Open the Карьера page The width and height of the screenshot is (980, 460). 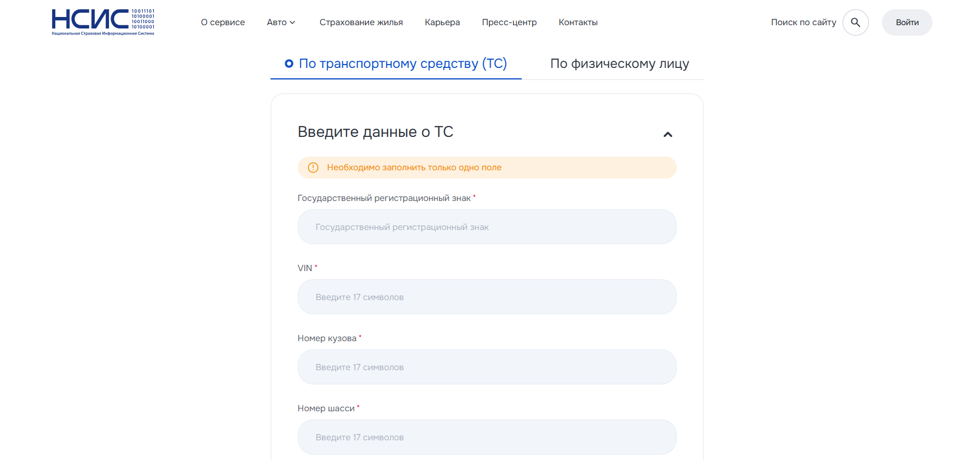pyautogui.click(x=442, y=22)
